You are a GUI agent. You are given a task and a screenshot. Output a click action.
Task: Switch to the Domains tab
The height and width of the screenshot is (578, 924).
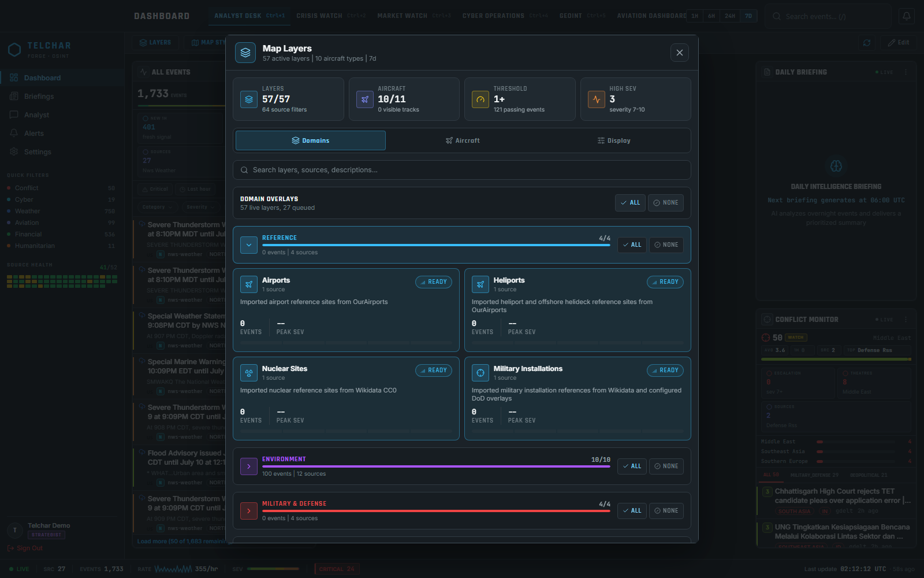coord(311,140)
